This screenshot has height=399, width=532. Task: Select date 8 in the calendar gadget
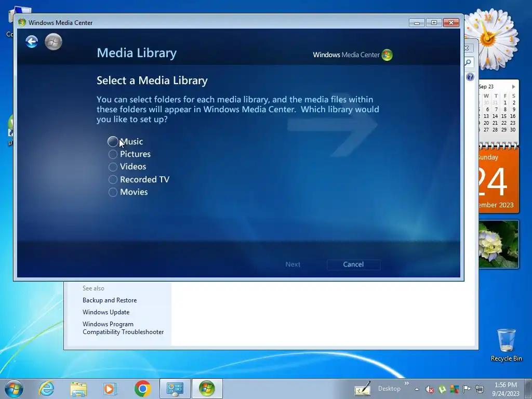click(505, 109)
